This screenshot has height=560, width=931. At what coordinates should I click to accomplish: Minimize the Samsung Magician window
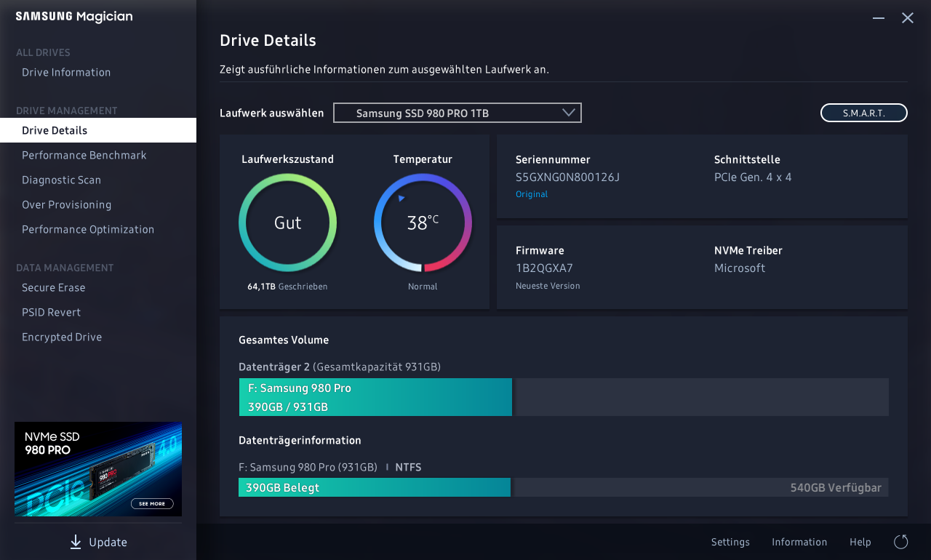click(x=879, y=18)
